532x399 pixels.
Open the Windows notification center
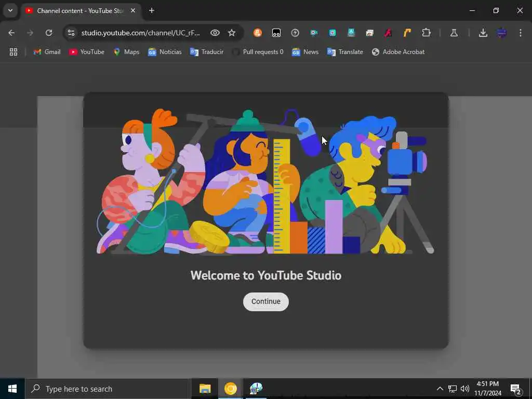(516, 389)
